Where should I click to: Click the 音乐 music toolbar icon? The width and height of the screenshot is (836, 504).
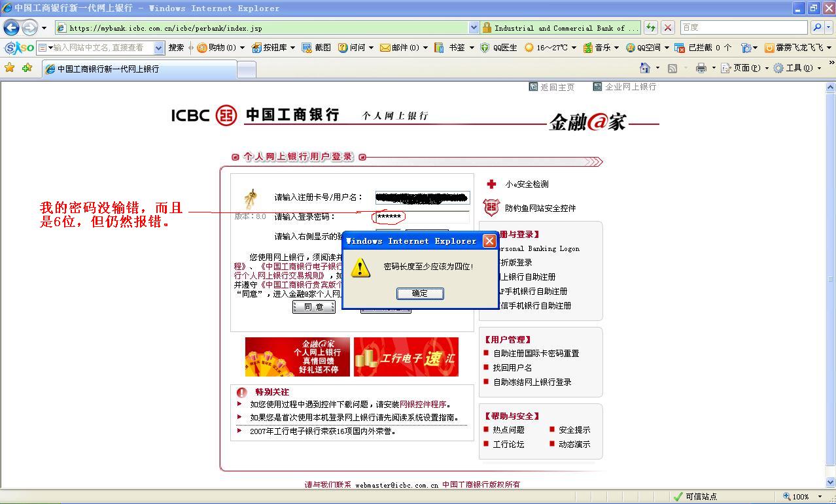pos(587,48)
